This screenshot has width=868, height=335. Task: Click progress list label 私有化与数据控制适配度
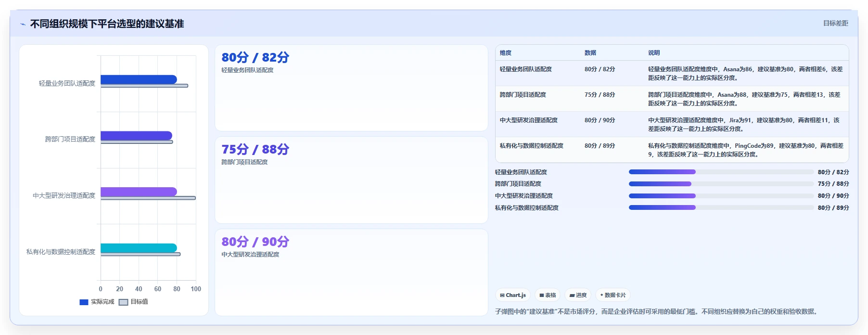527,208
